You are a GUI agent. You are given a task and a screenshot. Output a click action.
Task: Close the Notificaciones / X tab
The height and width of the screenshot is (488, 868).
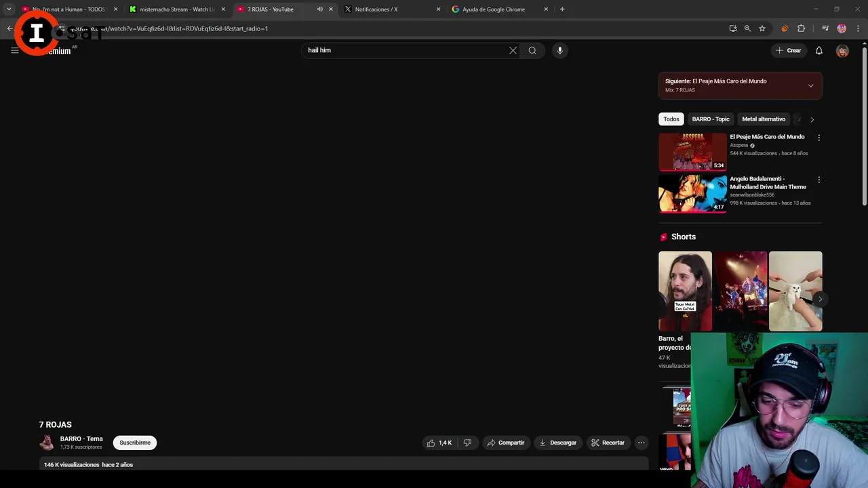(438, 9)
